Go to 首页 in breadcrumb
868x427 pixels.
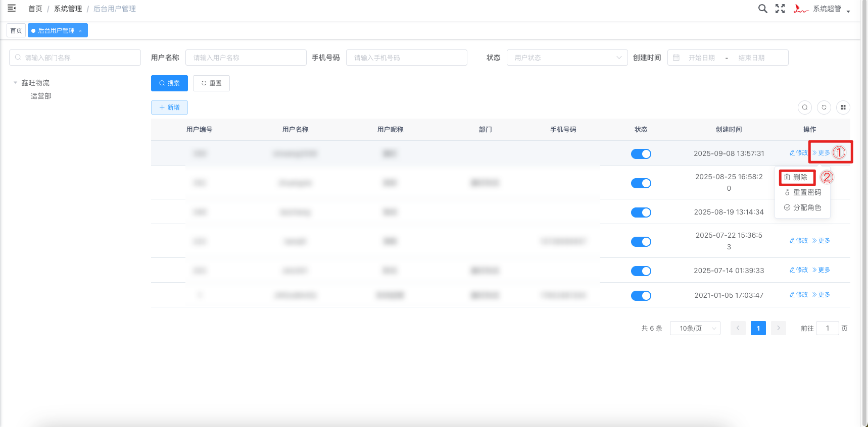coord(35,9)
